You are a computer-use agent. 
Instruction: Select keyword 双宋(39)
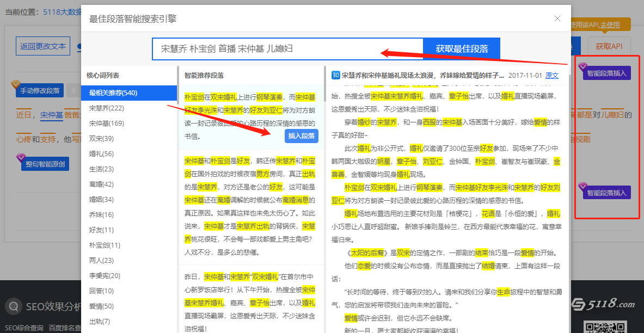(101, 138)
